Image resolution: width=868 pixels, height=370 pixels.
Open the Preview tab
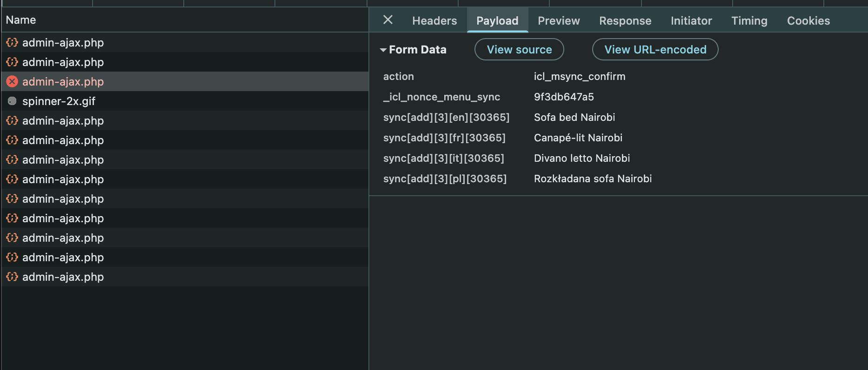[558, 21]
